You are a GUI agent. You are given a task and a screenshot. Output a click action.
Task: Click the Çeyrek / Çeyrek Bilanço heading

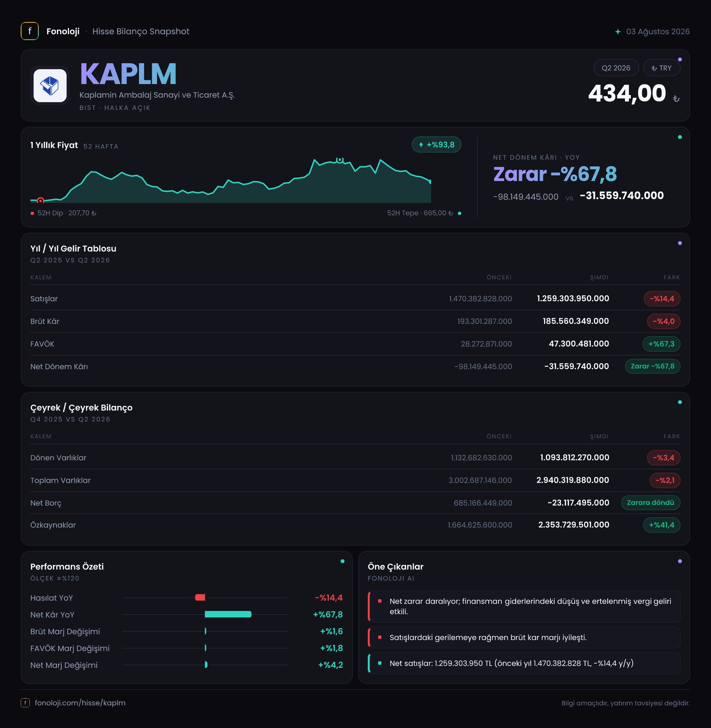coord(81,408)
